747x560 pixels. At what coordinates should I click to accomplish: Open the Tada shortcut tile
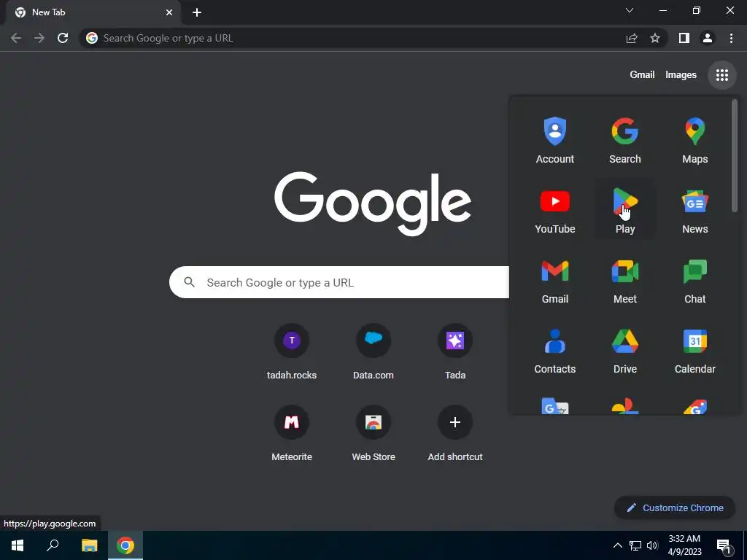click(x=455, y=351)
